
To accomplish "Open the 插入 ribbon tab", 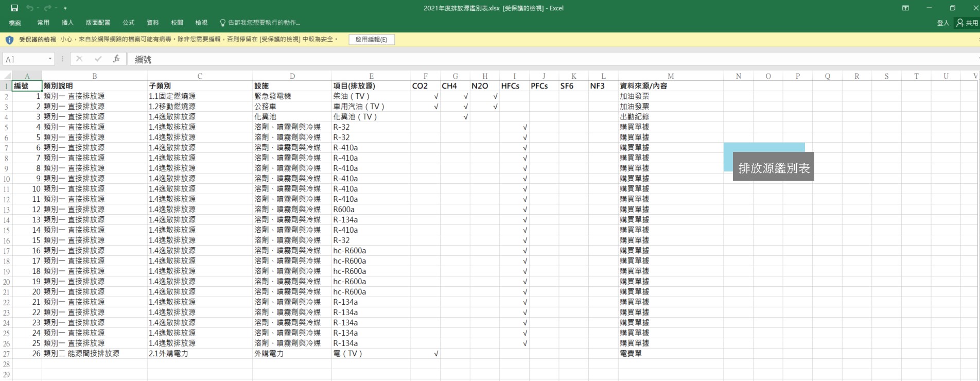I will 67,23.
